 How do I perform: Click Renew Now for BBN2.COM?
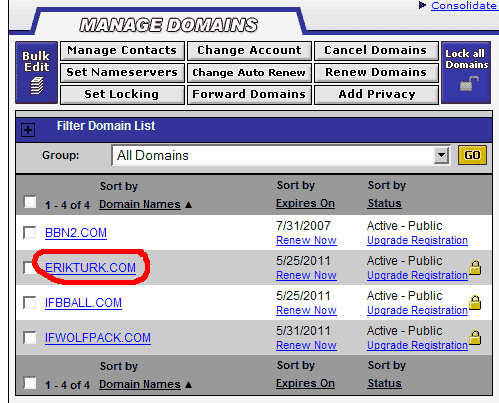(306, 240)
